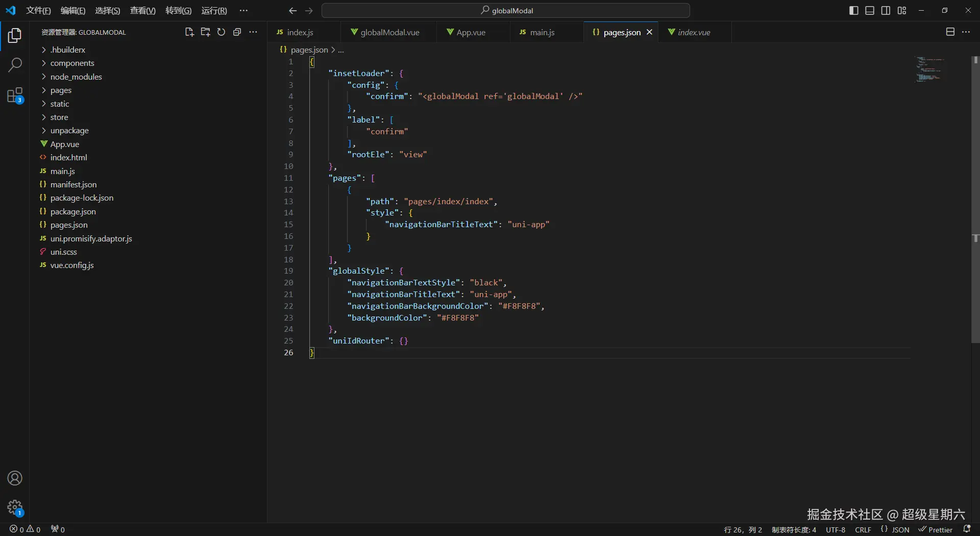Click the UTF-8 encoding in status bar
980x536 pixels.
[x=836, y=530]
